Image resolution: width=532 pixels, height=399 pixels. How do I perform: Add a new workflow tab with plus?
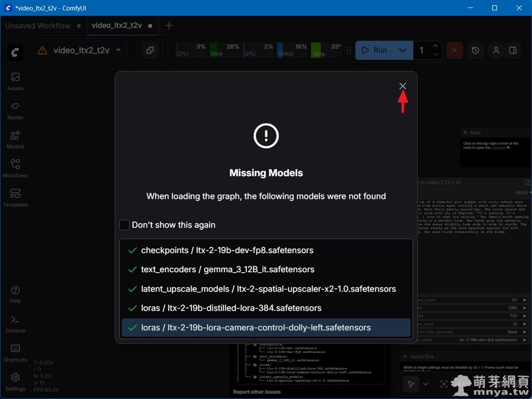169,25
